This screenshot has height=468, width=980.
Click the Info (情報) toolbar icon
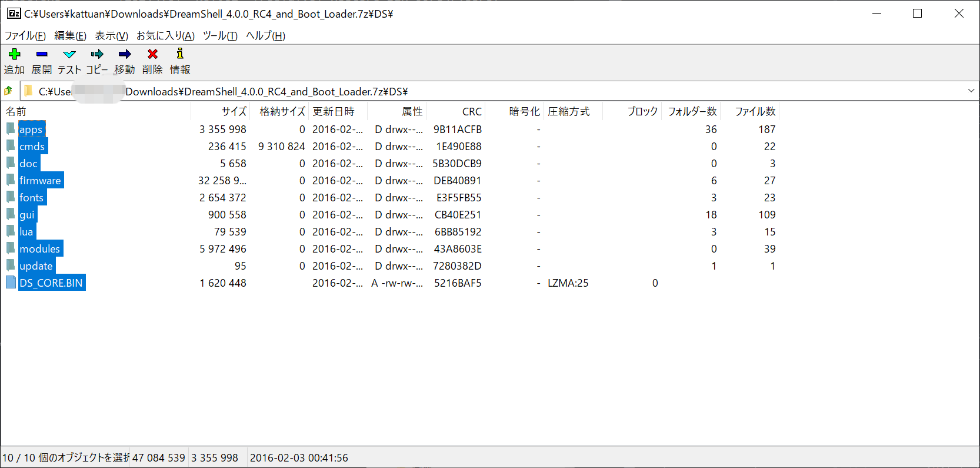point(180,54)
